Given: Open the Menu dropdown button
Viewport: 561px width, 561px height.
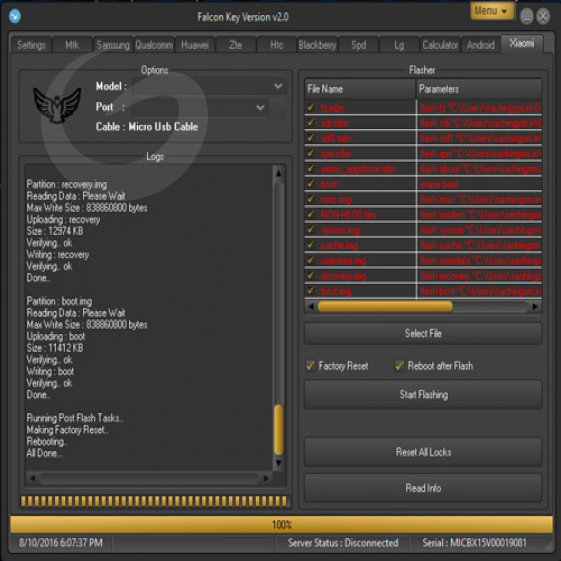Looking at the screenshot, I should (x=492, y=11).
